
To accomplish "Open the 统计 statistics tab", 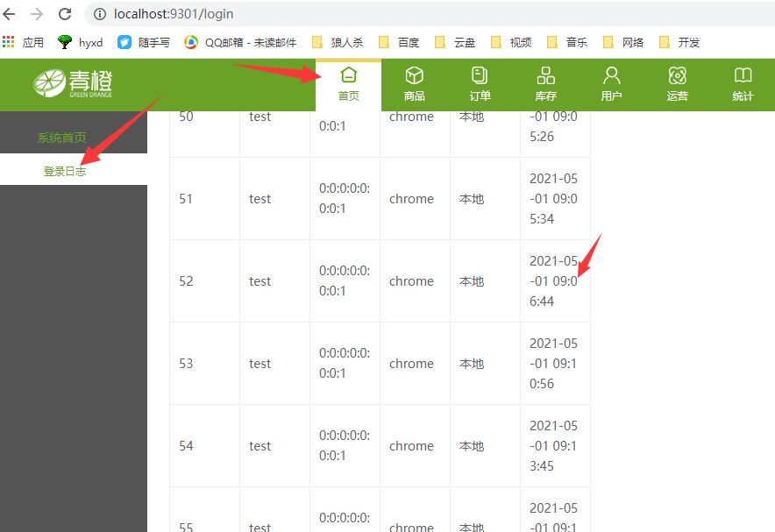I will 743,85.
